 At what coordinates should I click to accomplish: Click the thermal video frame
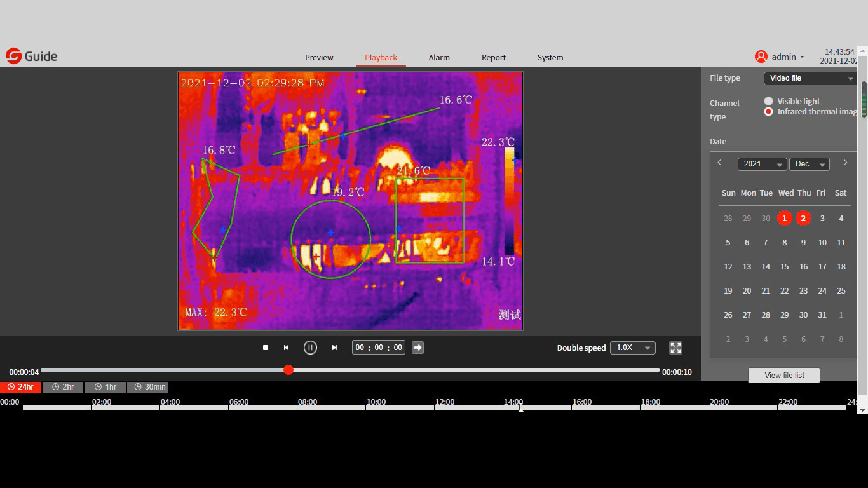[x=350, y=201]
